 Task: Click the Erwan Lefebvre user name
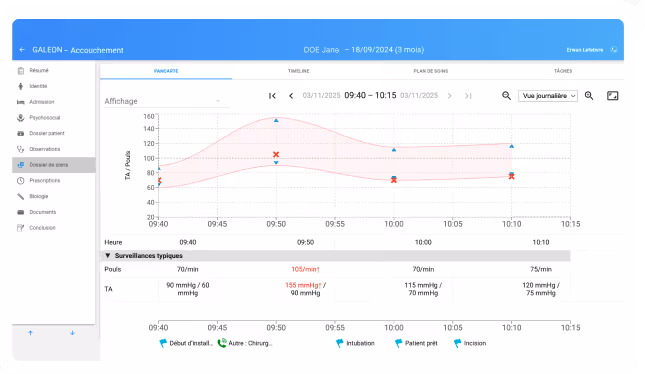pyautogui.click(x=585, y=50)
